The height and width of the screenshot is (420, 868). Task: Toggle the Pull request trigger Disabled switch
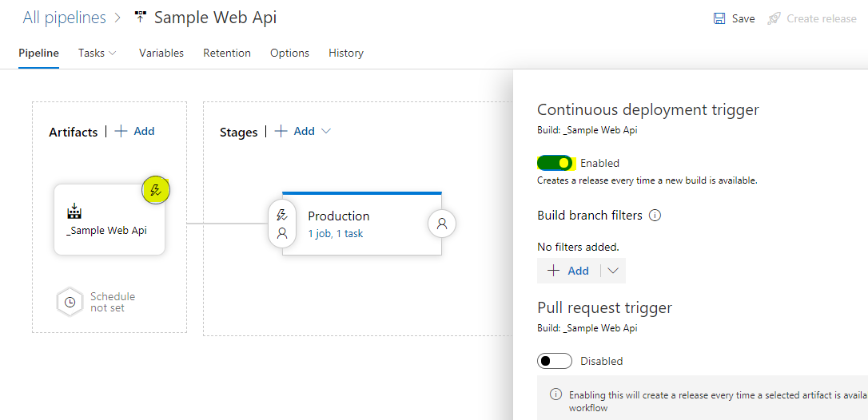tap(555, 362)
